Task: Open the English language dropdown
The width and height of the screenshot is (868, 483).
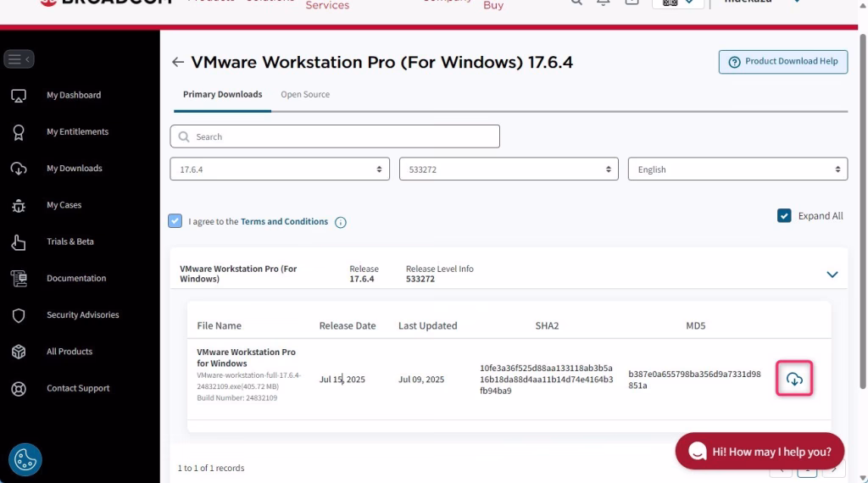Action: [737, 169]
